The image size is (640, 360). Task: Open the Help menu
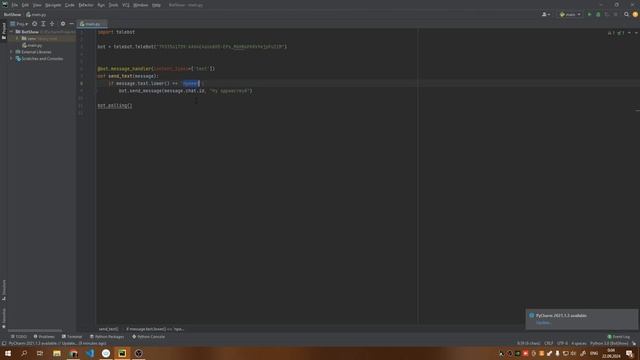[x=156, y=5]
